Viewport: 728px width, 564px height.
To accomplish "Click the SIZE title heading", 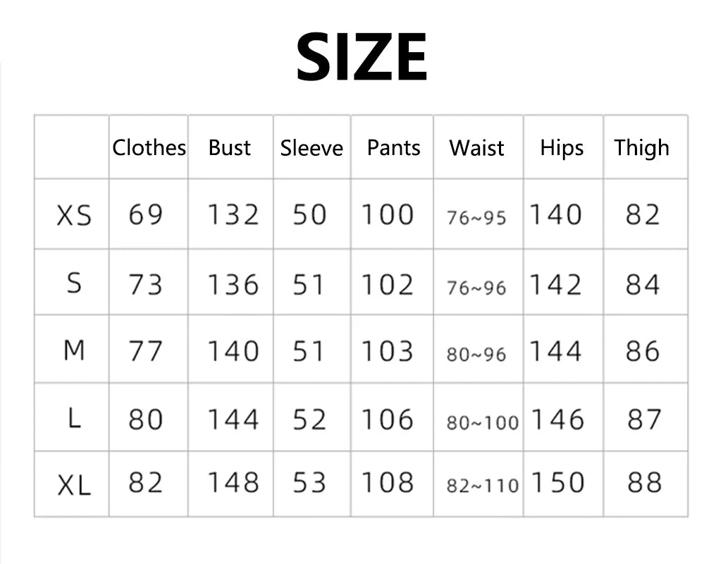I will click(362, 57).
